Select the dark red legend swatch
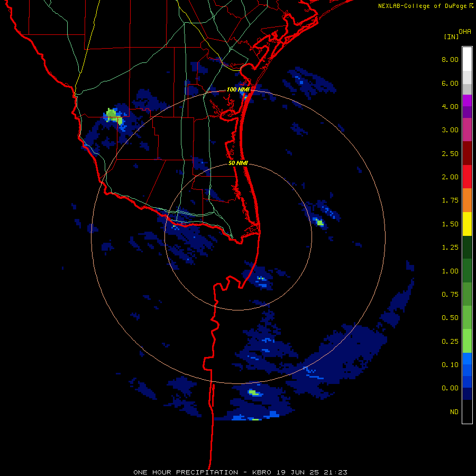Screen dimensions: 476x476 coord(467,153)
